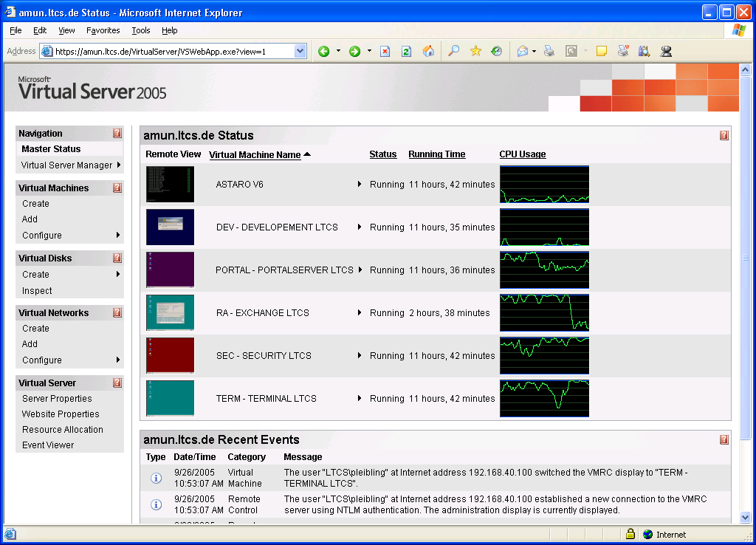This screenshot has height=545, width=756.
Task: Click the info icon beside the VMRC display event
Action: coord(155,478)
